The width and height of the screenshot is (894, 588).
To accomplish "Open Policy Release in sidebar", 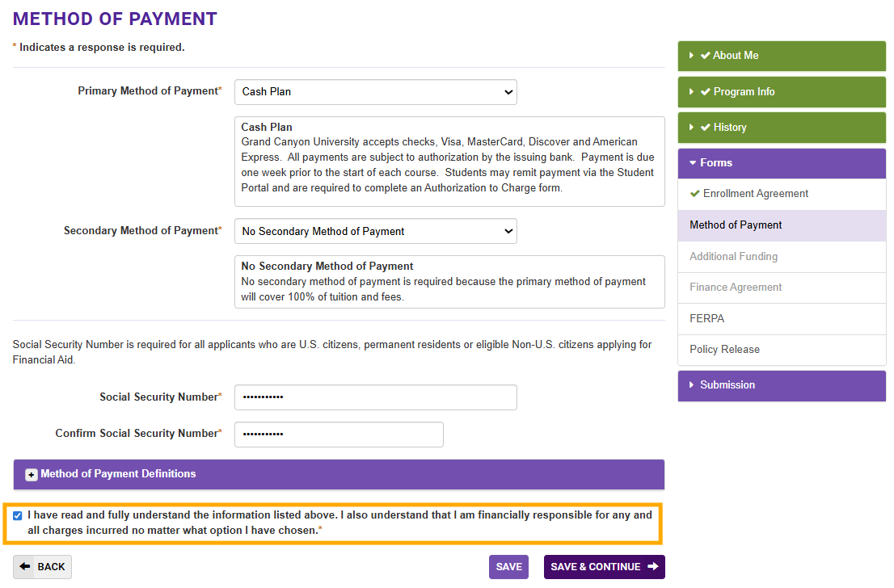I will (724, 350).
